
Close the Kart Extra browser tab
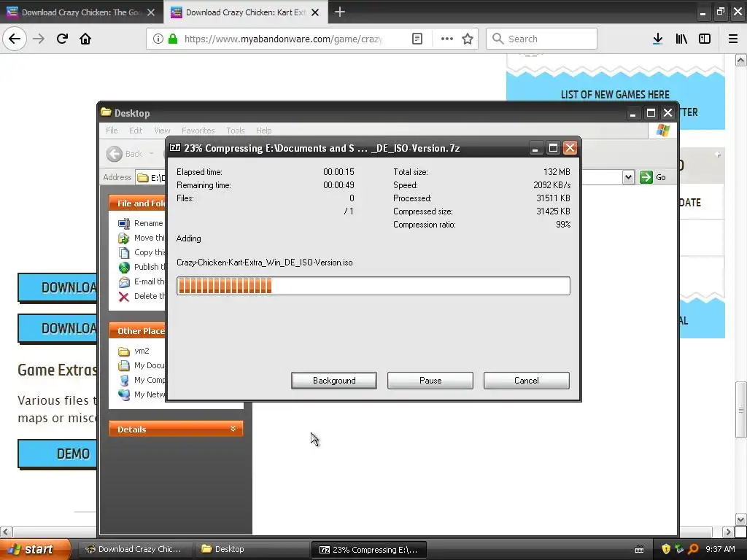(x=315, y=12)
